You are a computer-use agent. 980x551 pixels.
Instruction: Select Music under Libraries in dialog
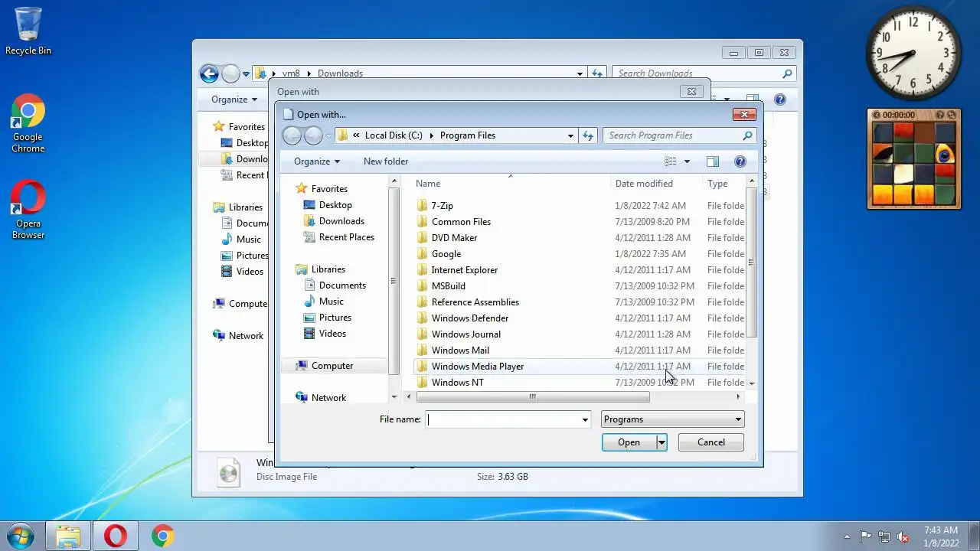[x=331, y=302]
